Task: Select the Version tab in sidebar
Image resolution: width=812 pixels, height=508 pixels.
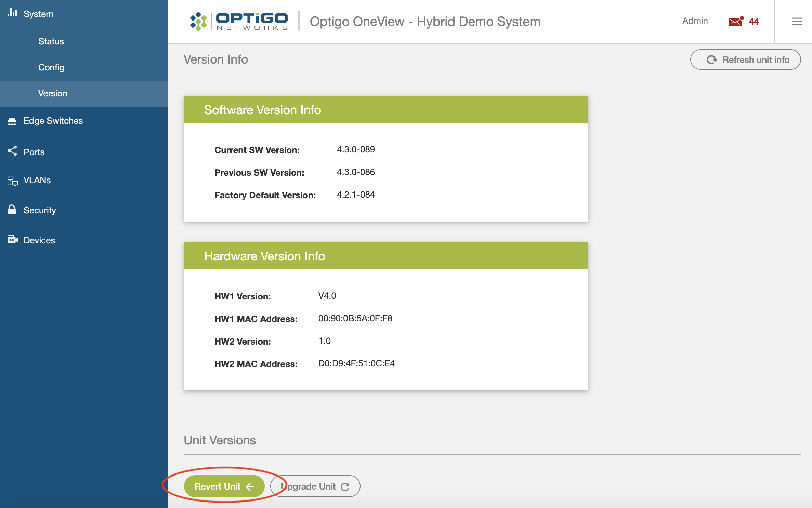Action: coord(53,93)
